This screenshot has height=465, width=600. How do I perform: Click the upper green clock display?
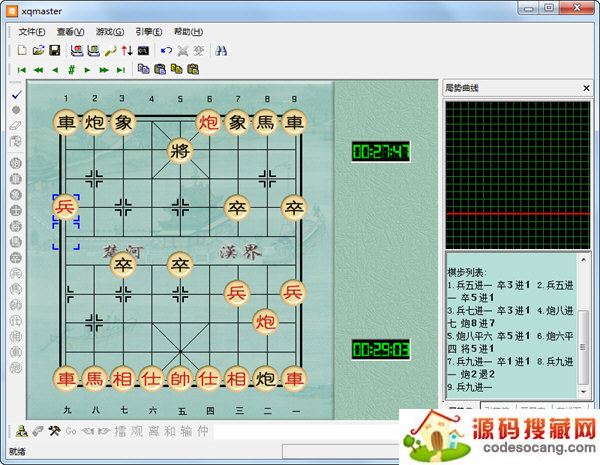pos(381,152)
